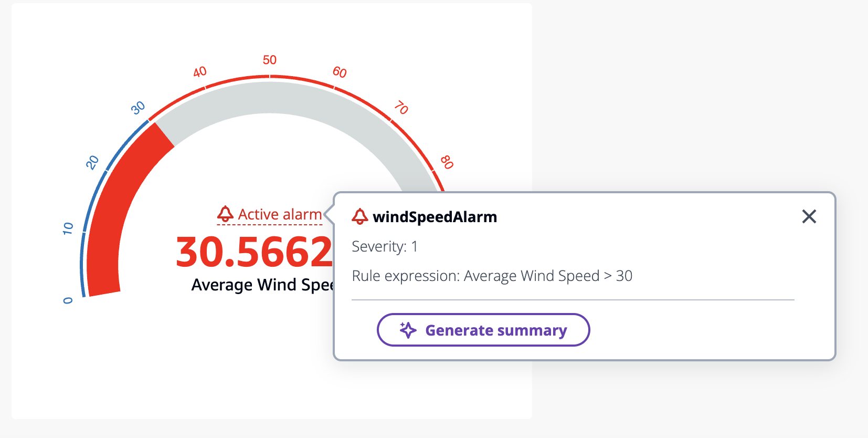868x438 pixels.
Task: Click the 20 tick label on gauge
Action: [x=92, y=162]
